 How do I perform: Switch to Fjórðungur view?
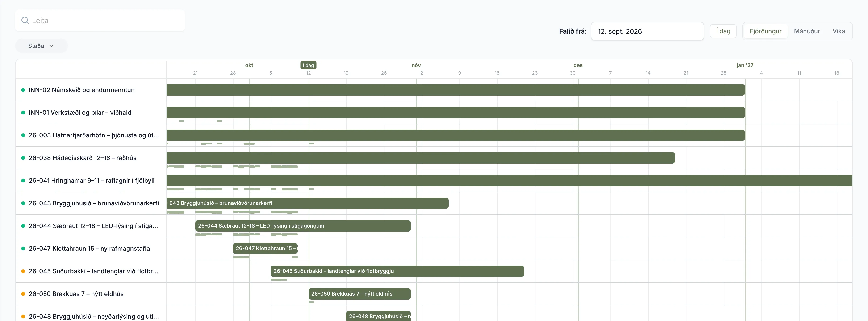click(x=766, y=31)
